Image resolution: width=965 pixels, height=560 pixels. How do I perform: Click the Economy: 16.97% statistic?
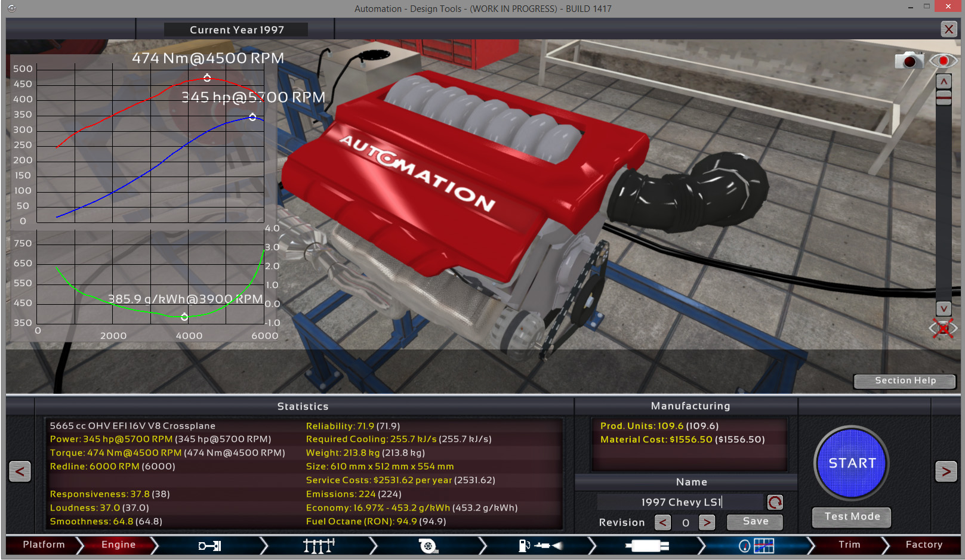412,508
